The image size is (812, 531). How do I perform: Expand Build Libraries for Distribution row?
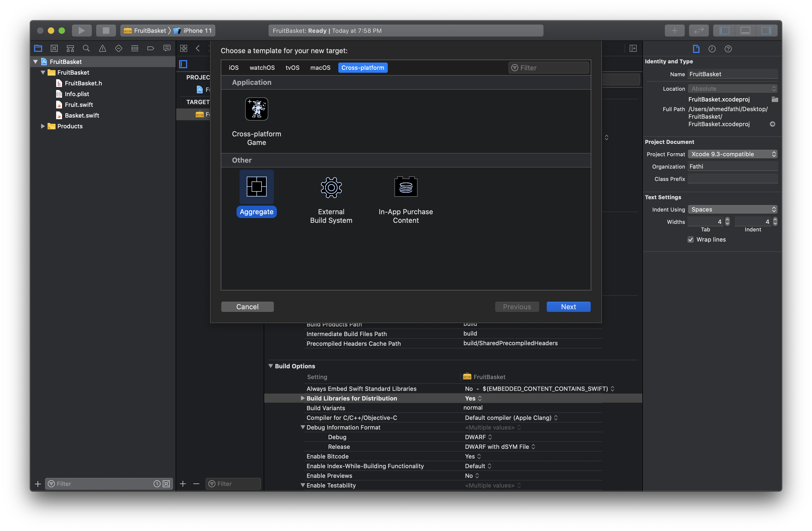click(x=302, y=398)
